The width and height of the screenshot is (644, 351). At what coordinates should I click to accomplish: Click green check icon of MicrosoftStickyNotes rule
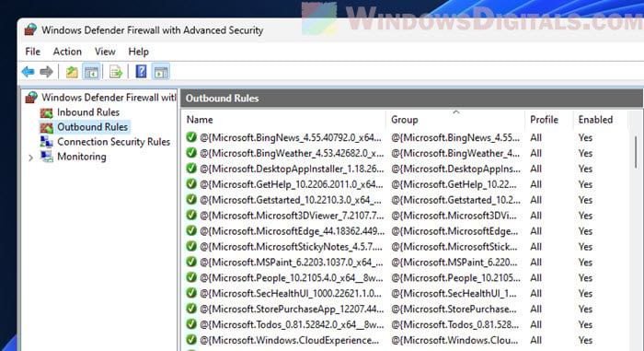[x=191, y=247]
